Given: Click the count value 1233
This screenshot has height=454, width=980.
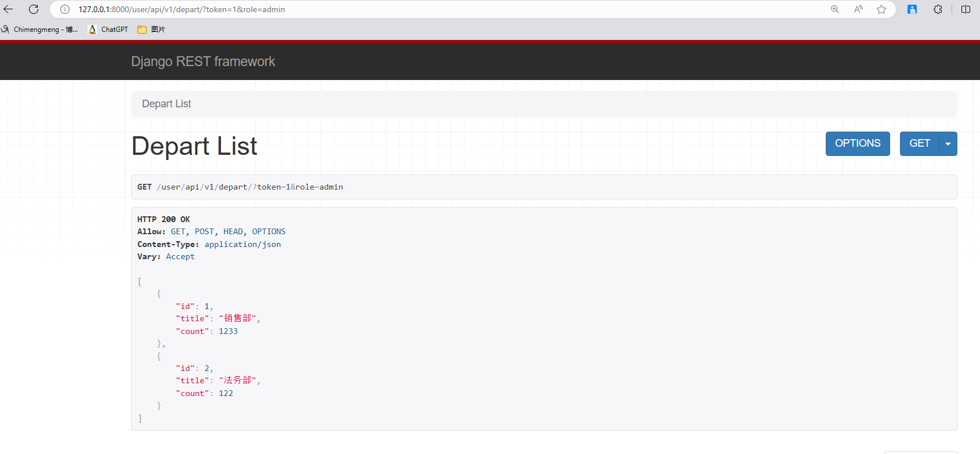Looking at the screenshot, I should pos(228,331).
